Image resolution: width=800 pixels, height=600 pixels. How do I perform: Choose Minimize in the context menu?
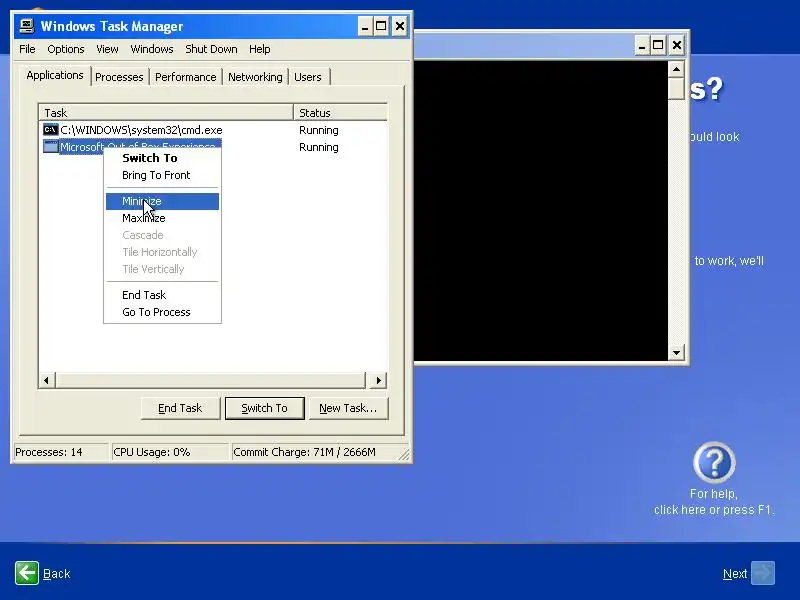tap(162, 201)
